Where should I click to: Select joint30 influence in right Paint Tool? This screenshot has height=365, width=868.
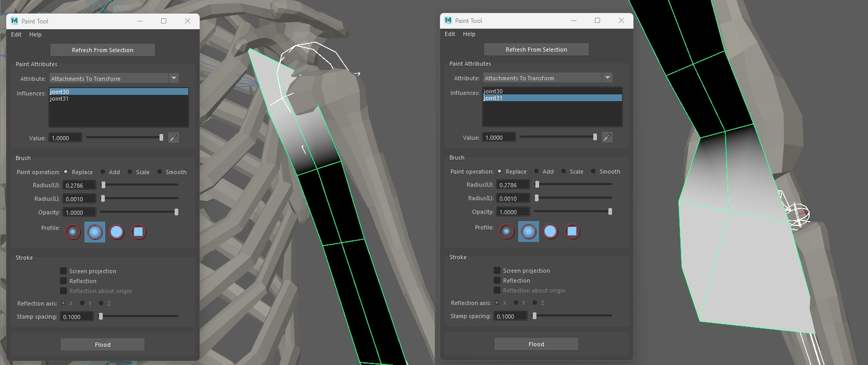[493, 91]
